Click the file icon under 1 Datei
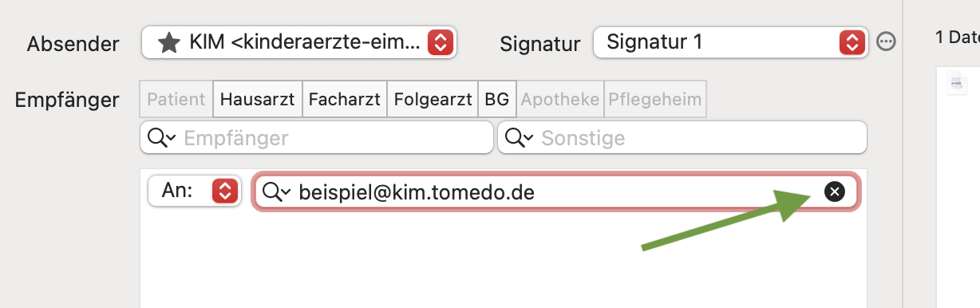This screenshot has height=308, width=980. [x=955, y=81]
